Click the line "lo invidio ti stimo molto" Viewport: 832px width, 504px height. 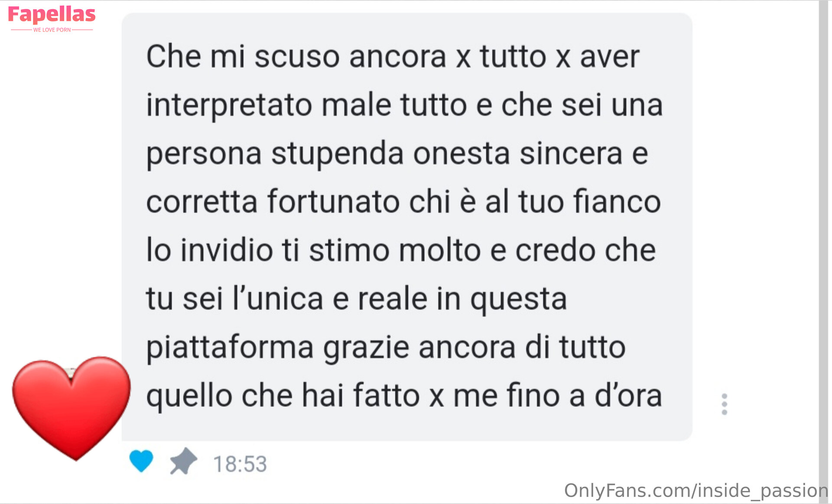point(401,250)
